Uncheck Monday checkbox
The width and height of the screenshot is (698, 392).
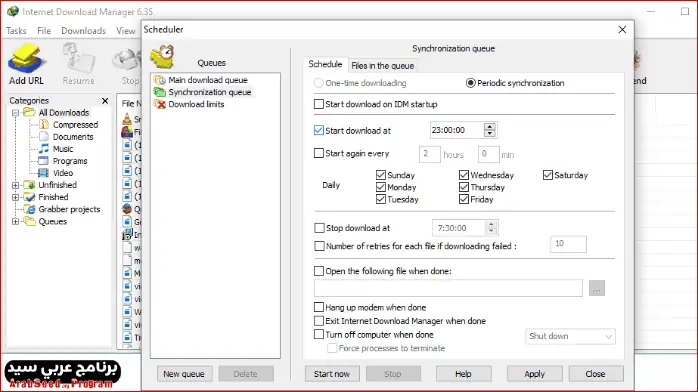click(x=381, y=187)
